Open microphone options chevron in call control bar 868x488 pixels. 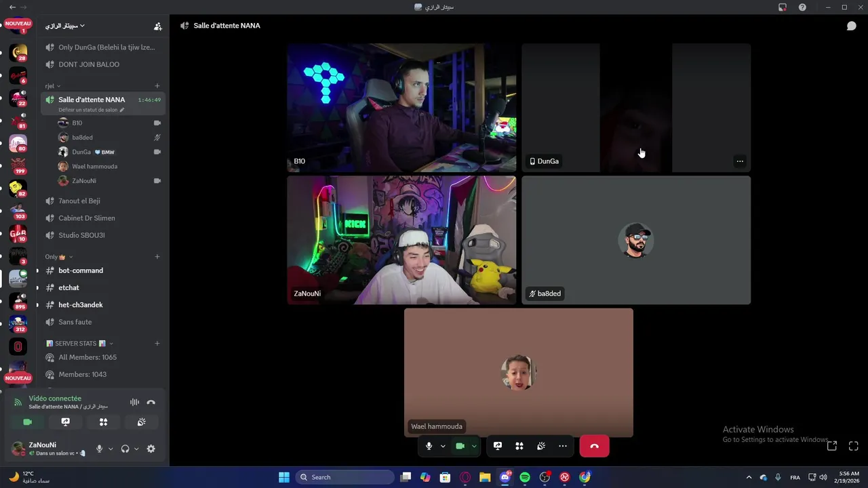(x=443, y=446)
